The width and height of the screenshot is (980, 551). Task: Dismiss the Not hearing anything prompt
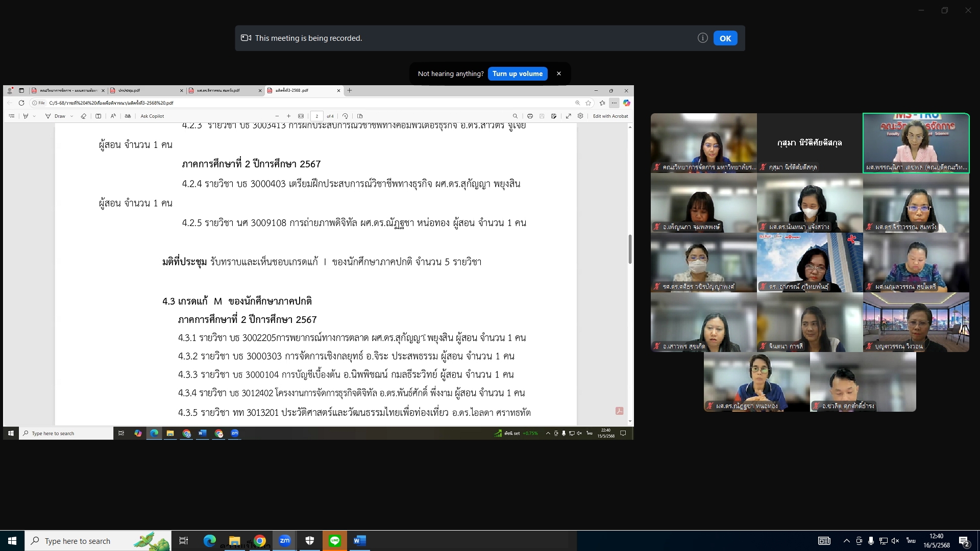tap(559, 74)
